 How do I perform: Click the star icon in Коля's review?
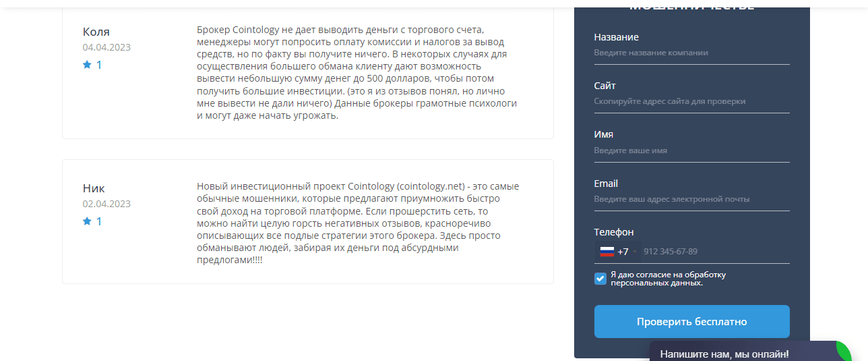click(x=87, y=65)
